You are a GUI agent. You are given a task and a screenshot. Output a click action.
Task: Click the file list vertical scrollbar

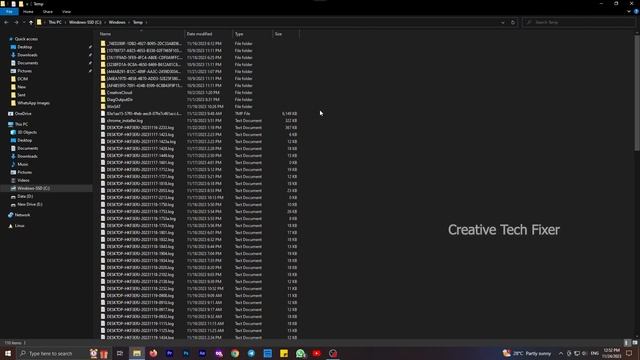637,93
